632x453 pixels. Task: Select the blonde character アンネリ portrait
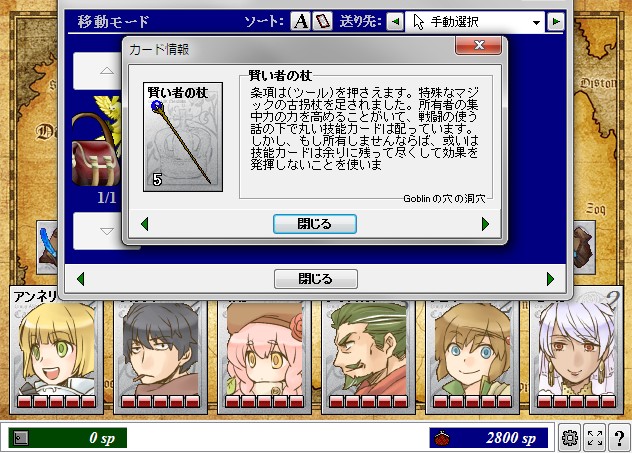click(x=56, y=352)
